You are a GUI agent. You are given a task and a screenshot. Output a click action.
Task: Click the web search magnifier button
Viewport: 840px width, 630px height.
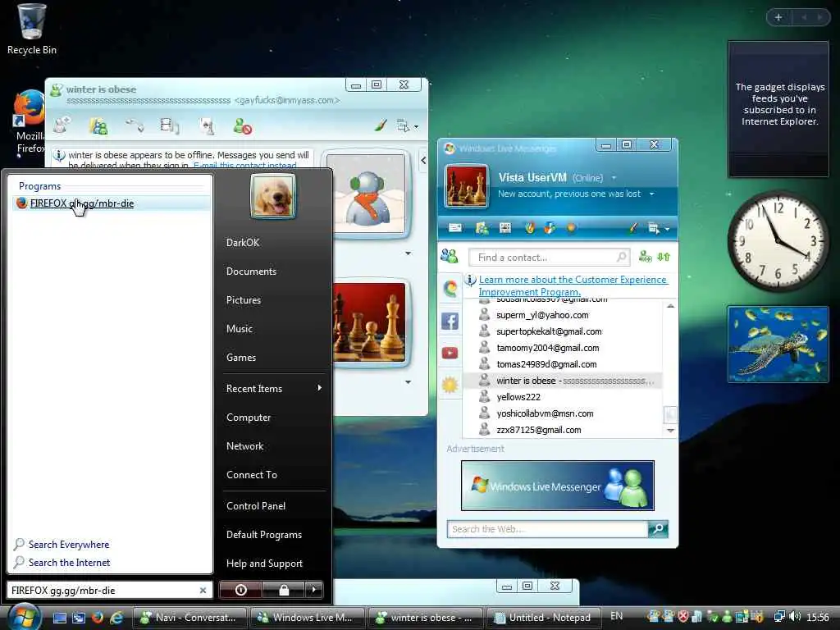[x=658, y=529]
